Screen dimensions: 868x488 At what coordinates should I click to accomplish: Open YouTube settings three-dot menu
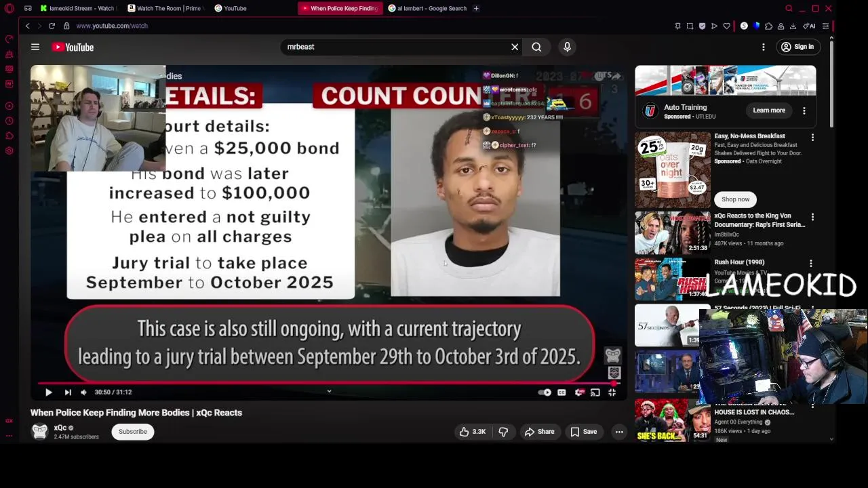click(764, 47)
